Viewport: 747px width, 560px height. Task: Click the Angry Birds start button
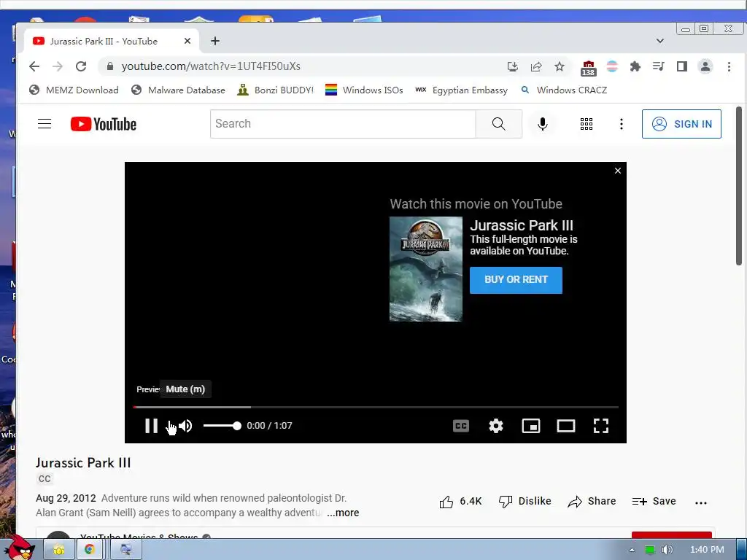(x=20, y=548)
